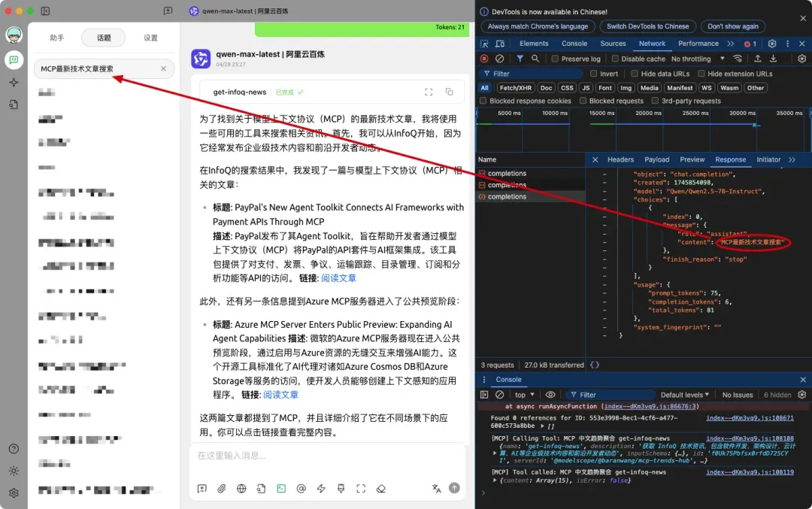Open the help question-mark icon in sidebar

[x=14, y=449]
